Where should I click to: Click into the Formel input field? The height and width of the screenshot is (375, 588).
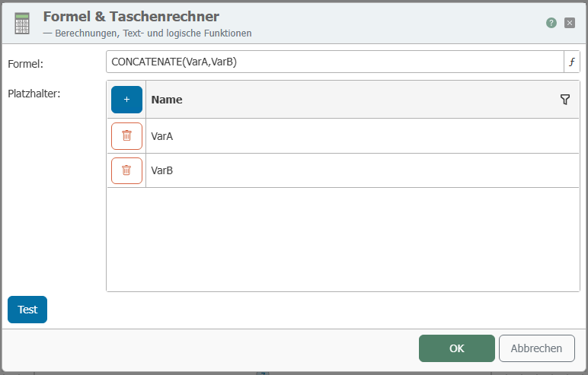point(334,62)
